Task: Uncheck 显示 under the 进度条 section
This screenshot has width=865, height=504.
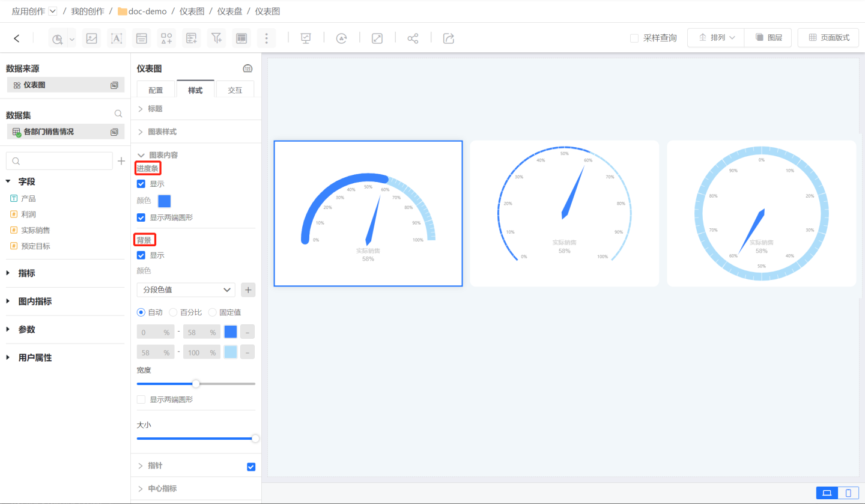Action: [141, 184]
